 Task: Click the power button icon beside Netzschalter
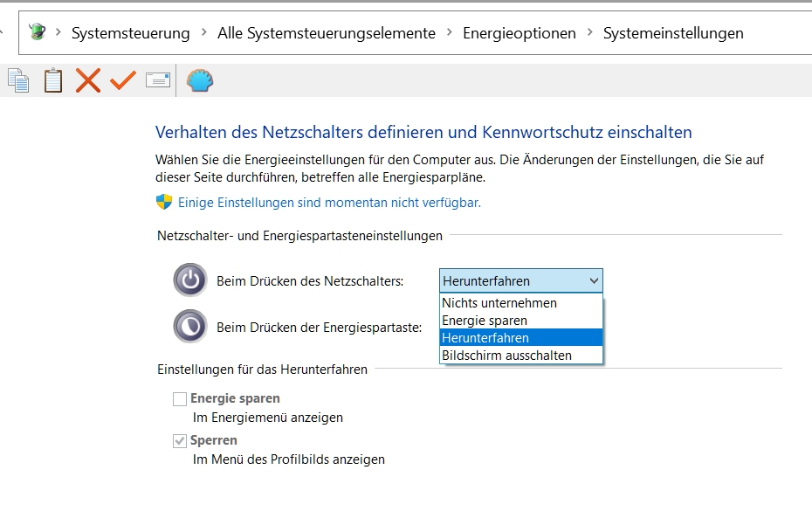[190, 280]
